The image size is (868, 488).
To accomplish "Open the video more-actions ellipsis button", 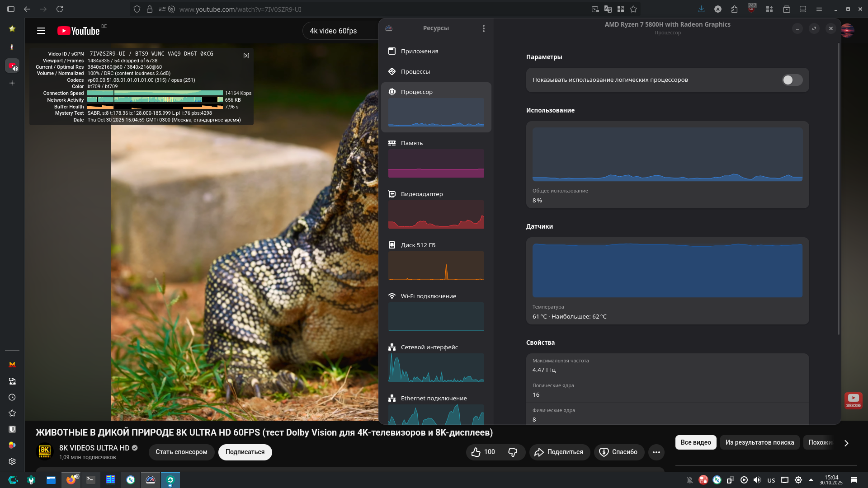I will point(656,452).
